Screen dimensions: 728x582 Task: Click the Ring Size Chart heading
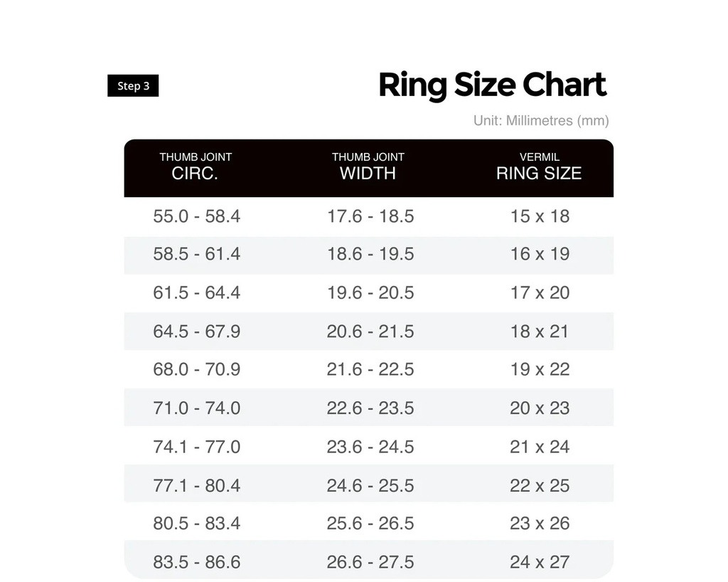492,85
